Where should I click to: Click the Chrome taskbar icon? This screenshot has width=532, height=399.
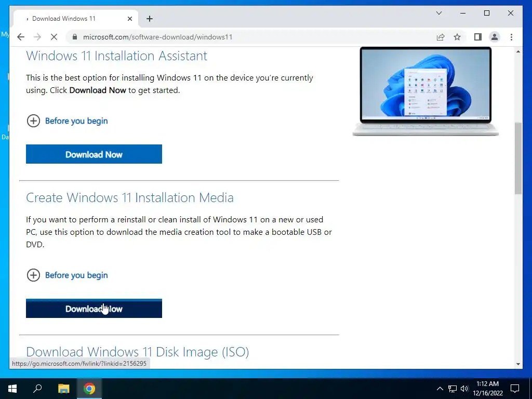[89, 389]
